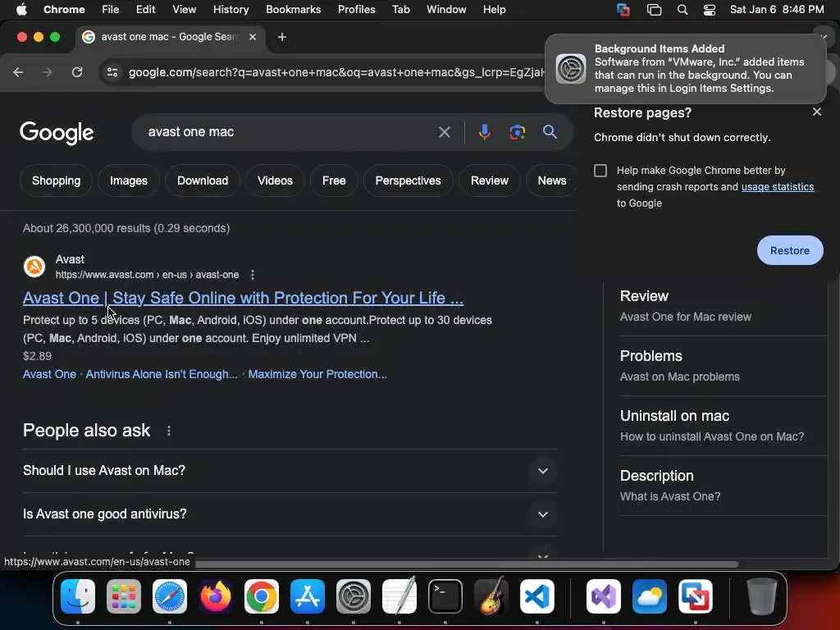Open Control Center in menu bar
This screenshot has width=840, height=630.
click(710, 10)
